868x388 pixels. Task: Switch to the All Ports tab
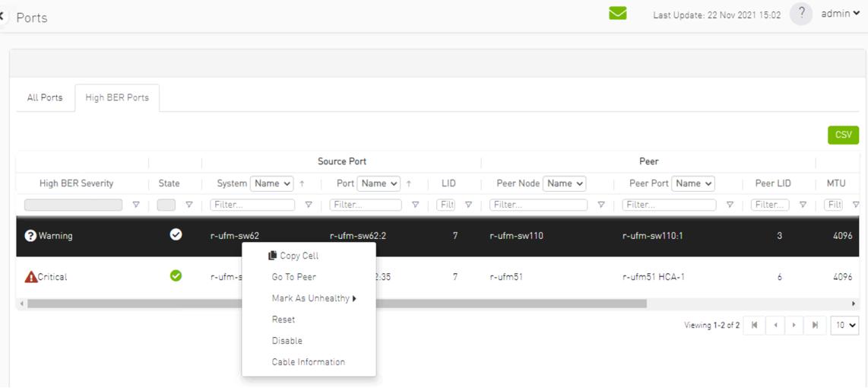click(45, 97)
